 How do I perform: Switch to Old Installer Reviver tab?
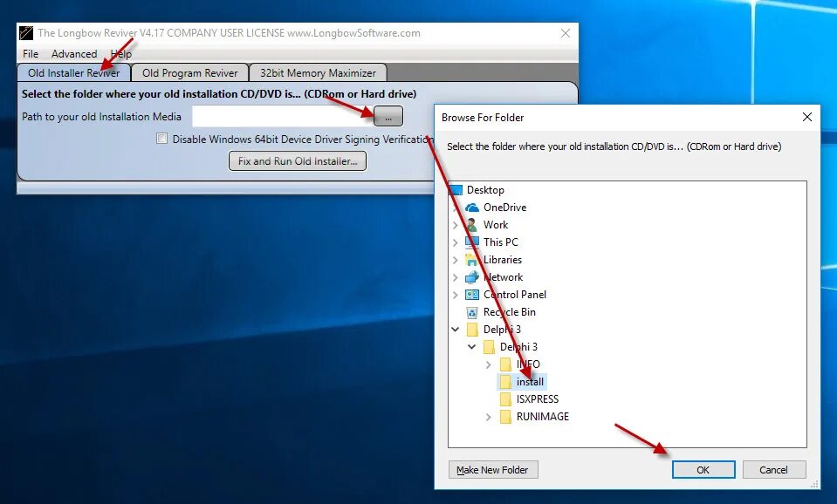73,73
